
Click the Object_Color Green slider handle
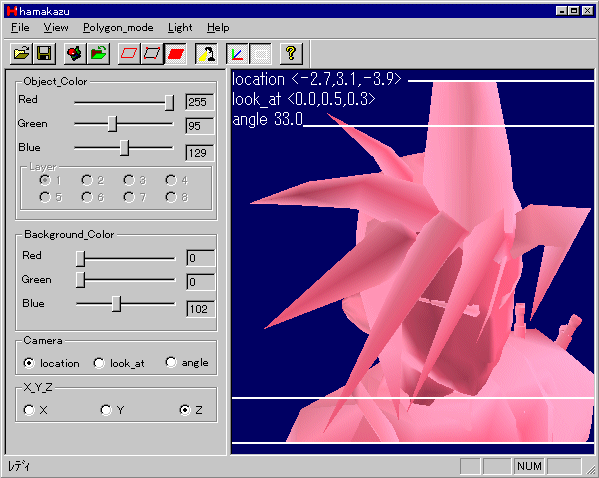click(112, 124)
